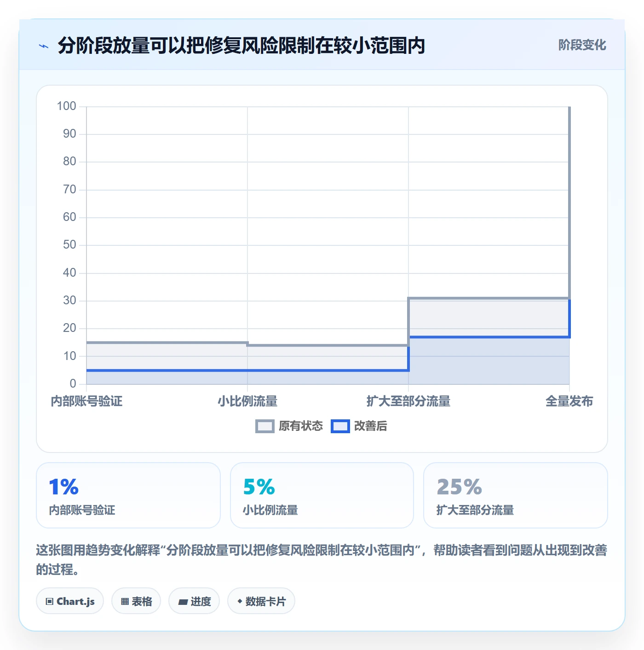The width and height of the screenshot is (644, 650).
Task: Select the 数据卡片 tag chip
Action: (261, 601)
